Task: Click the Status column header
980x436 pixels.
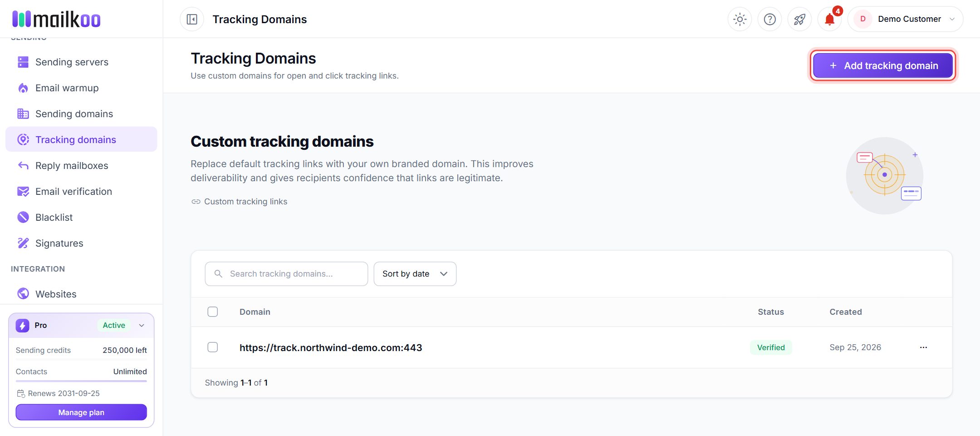Action: click(x=771, y=312)
